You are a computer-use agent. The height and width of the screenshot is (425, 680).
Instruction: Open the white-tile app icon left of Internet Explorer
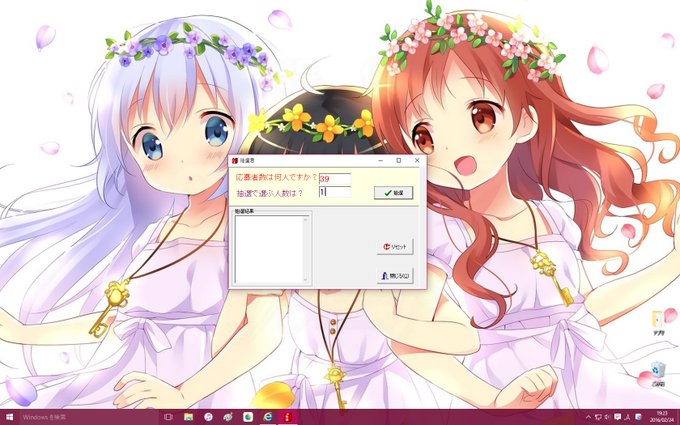coord(248,417)
